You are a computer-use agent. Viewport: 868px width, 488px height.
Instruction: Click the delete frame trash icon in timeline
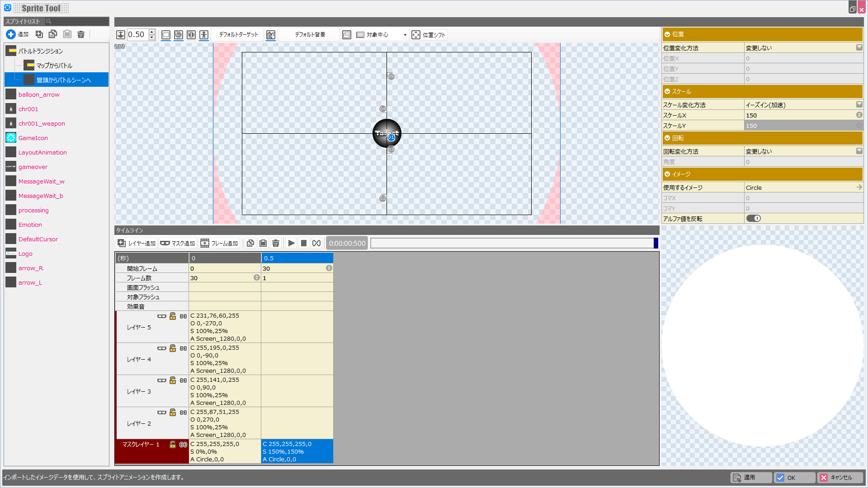pyautogui.click(x=276, y=243)
